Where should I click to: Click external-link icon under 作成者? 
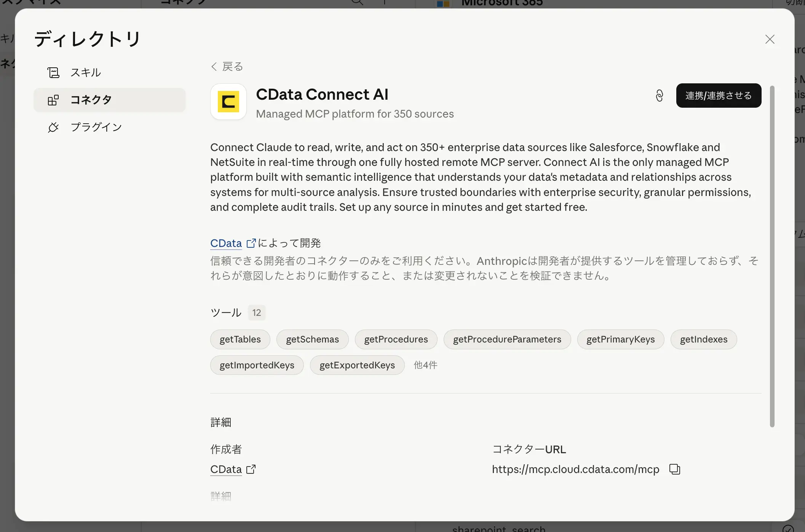[x=251, y=469]
